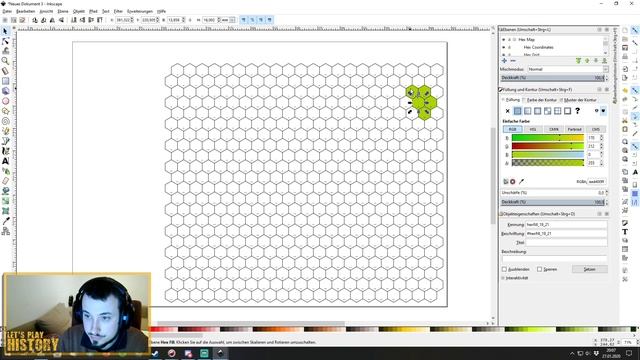Click the add layer plus icon

pos(504,61)
